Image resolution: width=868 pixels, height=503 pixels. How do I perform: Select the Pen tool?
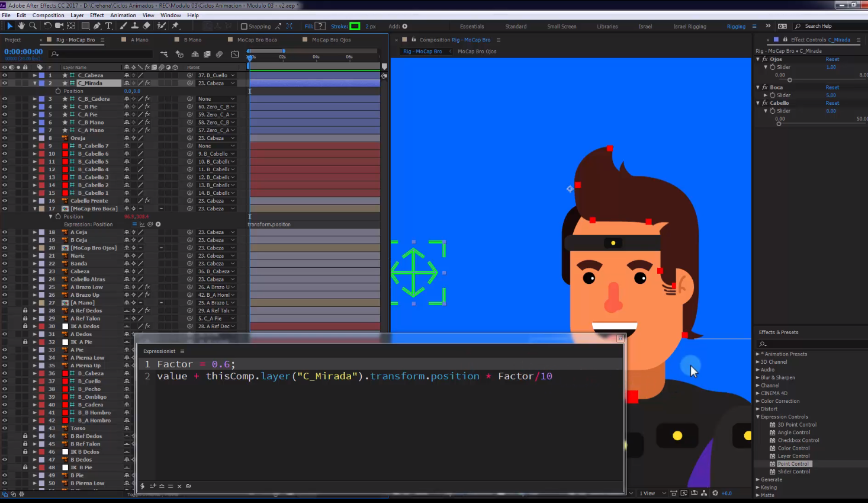point(97,26)
